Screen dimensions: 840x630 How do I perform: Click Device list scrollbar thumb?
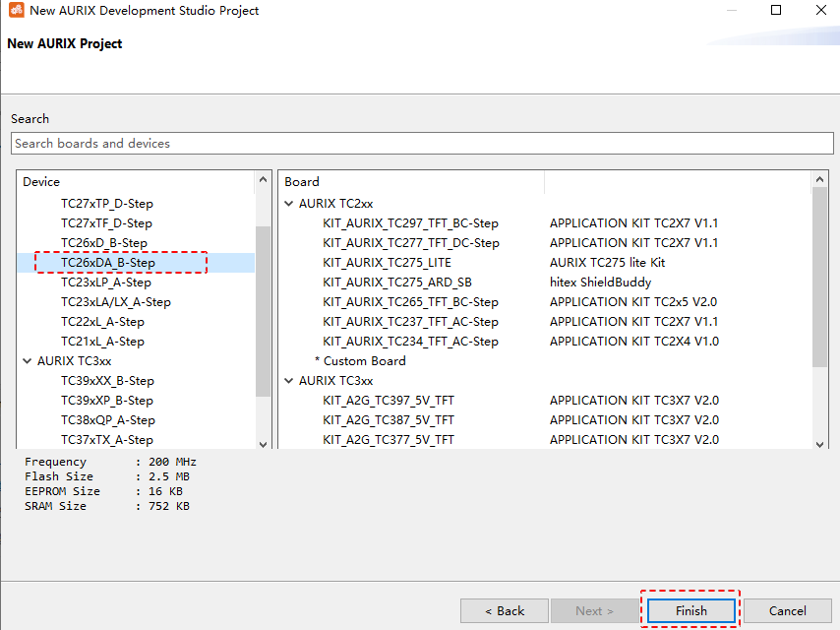click(263, 311)
